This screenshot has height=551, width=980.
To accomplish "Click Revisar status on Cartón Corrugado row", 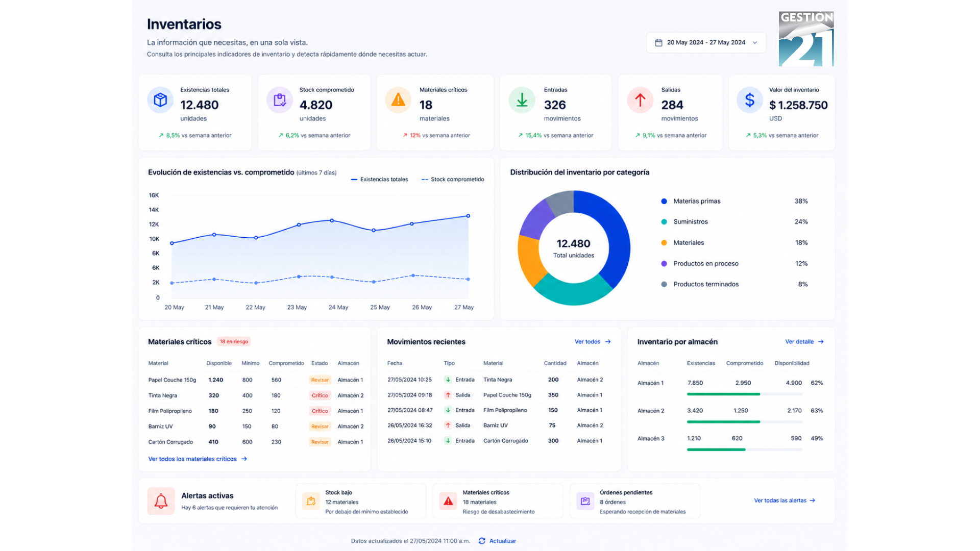I will (320, 442).
